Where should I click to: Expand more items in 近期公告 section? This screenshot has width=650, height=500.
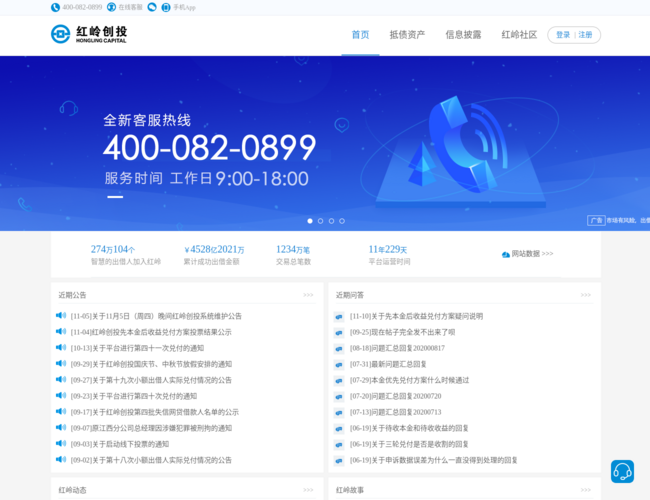pos(308,295)
